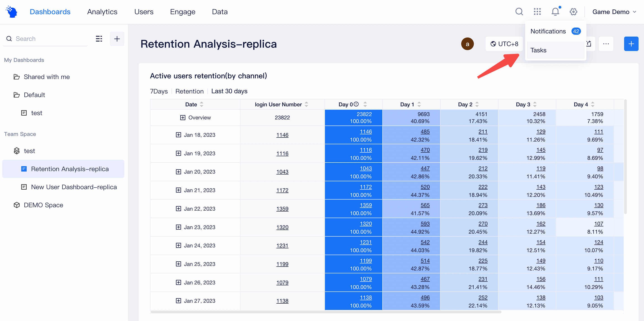Open the Engage menu item
Image resolution: width=644 pixels, height=321 pixels.
pos(183,12)
